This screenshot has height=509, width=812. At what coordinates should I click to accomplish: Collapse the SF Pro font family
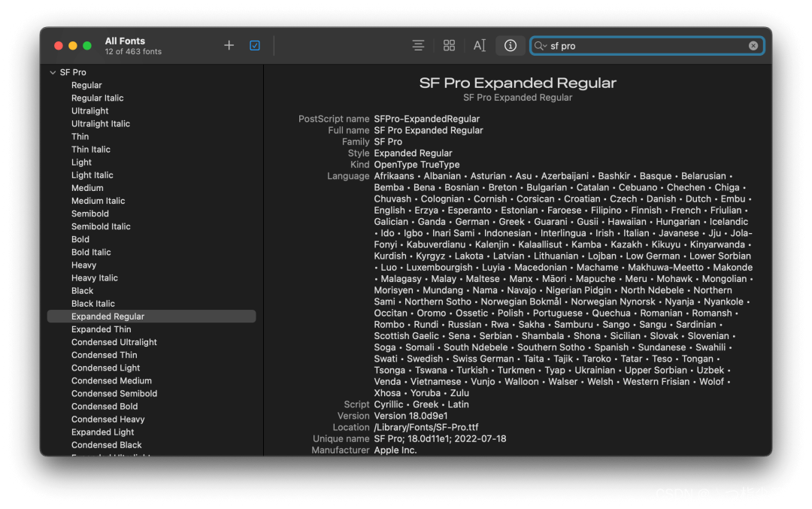[x=53, y=72]
